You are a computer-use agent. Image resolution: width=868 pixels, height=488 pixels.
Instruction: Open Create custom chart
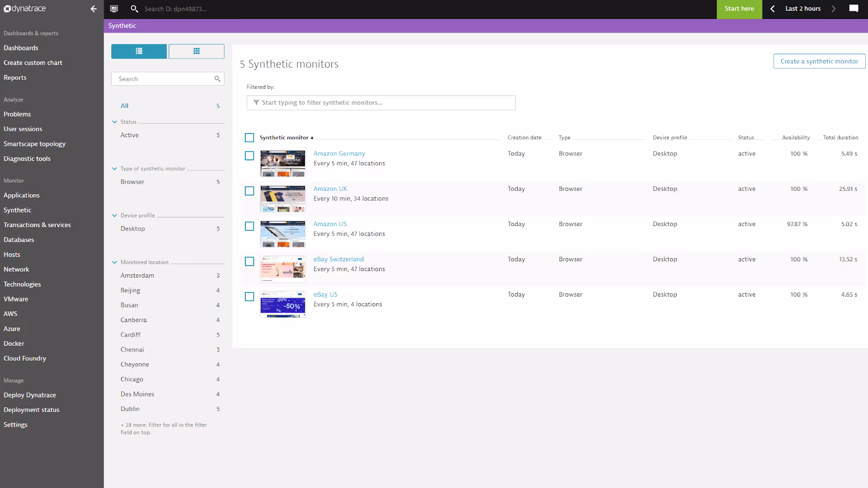point(33,63)
